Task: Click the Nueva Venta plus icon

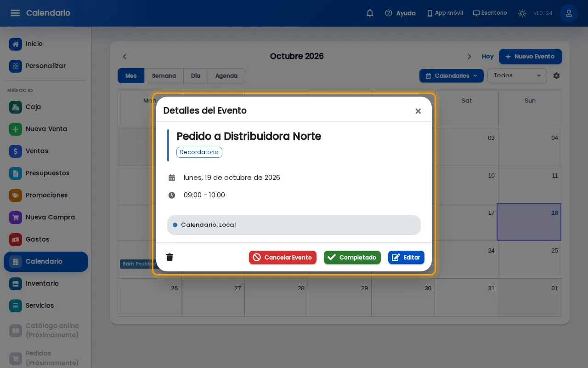Action: (x=16, y=129)
